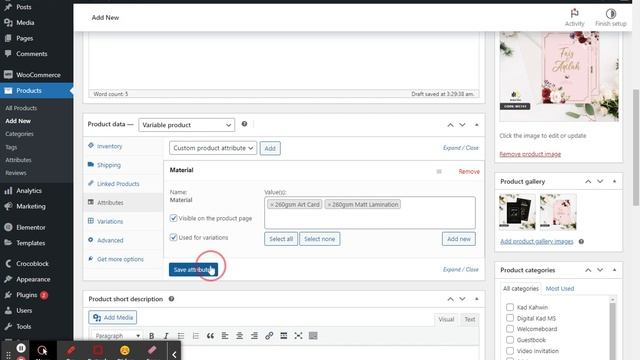Image resolution: width=640 pixels, height=360 pixels.
Task: Open the Paragraph format dropdown
Action: pos(116,336)
